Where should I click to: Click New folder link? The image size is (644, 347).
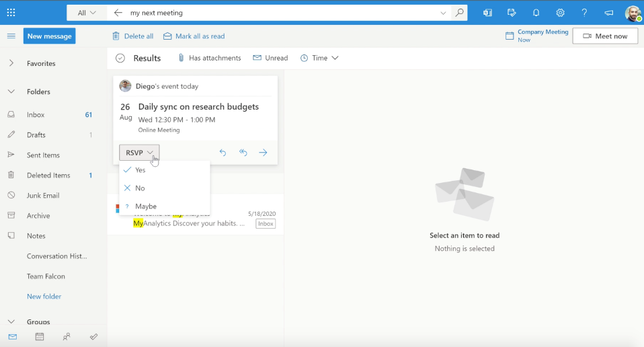pos(44,297)
